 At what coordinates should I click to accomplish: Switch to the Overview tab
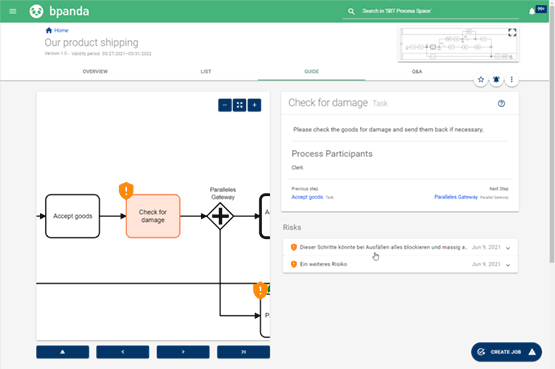click(95, 71)
